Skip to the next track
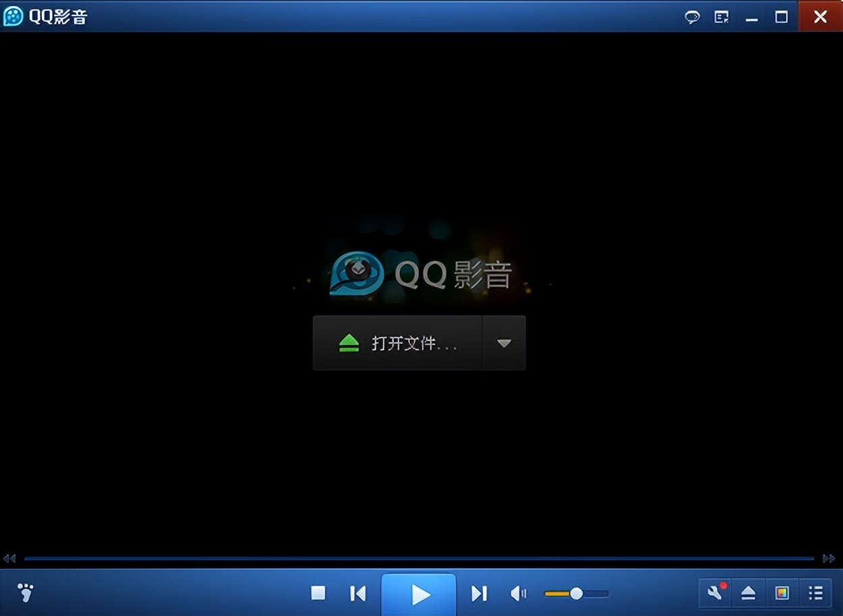 [x=479, y=593]
